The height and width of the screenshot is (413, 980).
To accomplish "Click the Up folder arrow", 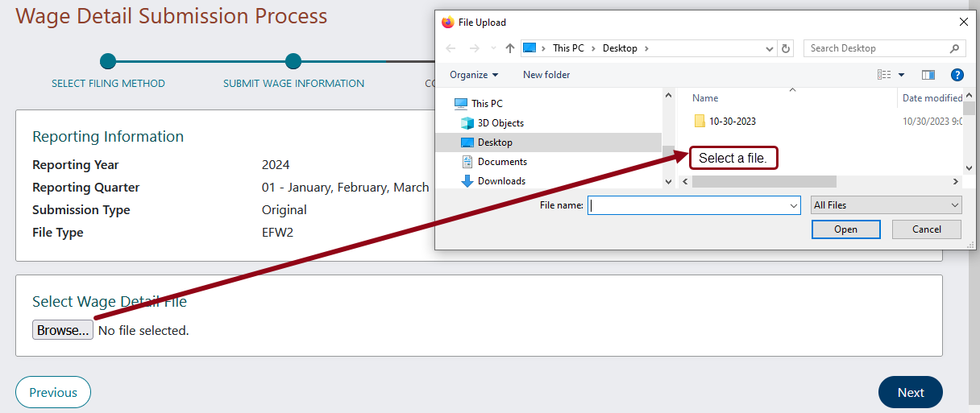I will click(509, 48).
